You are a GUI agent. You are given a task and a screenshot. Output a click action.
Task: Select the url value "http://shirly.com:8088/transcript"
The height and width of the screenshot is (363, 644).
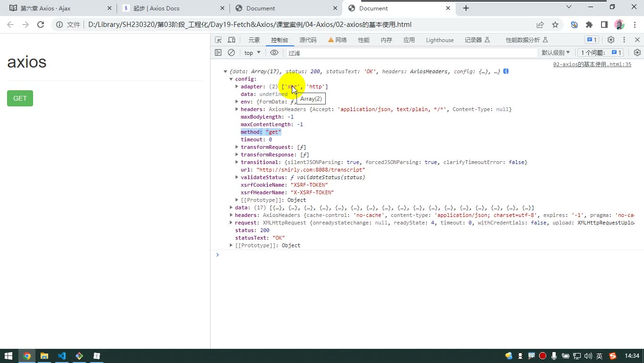tap(311, 170)
